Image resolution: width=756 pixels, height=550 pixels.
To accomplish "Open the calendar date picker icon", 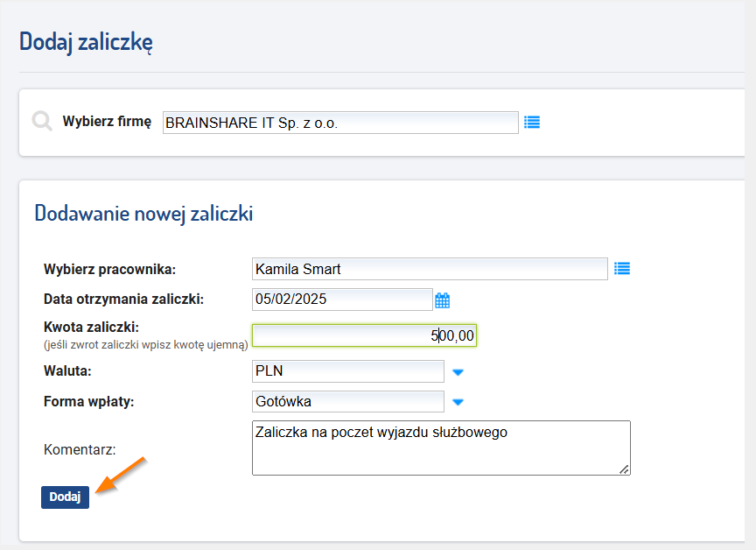I will 442,300.
